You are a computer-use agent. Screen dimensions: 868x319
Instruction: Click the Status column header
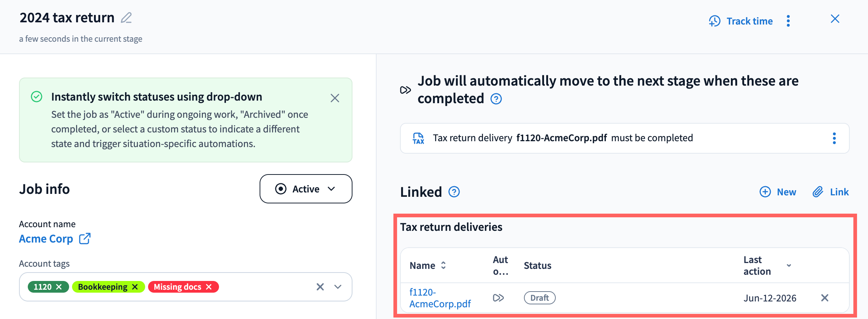pyautogui.click(x=537, y=266)
